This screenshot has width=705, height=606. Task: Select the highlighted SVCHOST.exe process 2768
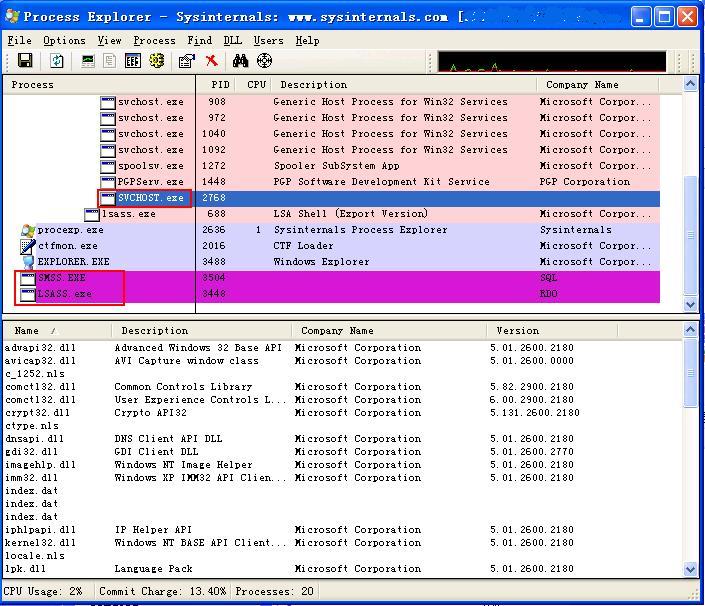pyautogui.click(x=150, y=198)
